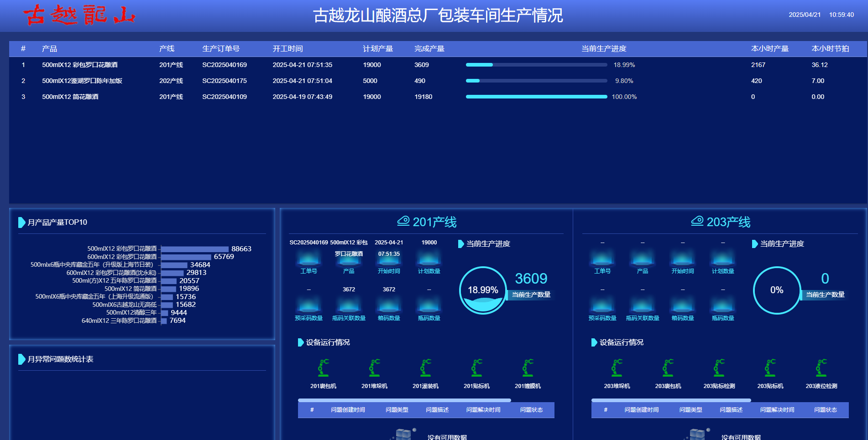Click the 当前生产数量 label for 201产线
Screen dimensions: 868x440
click(531, 295)
